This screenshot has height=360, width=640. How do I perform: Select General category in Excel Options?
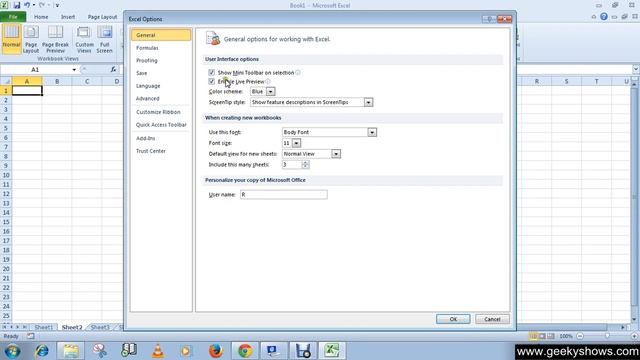pos(161,35)
